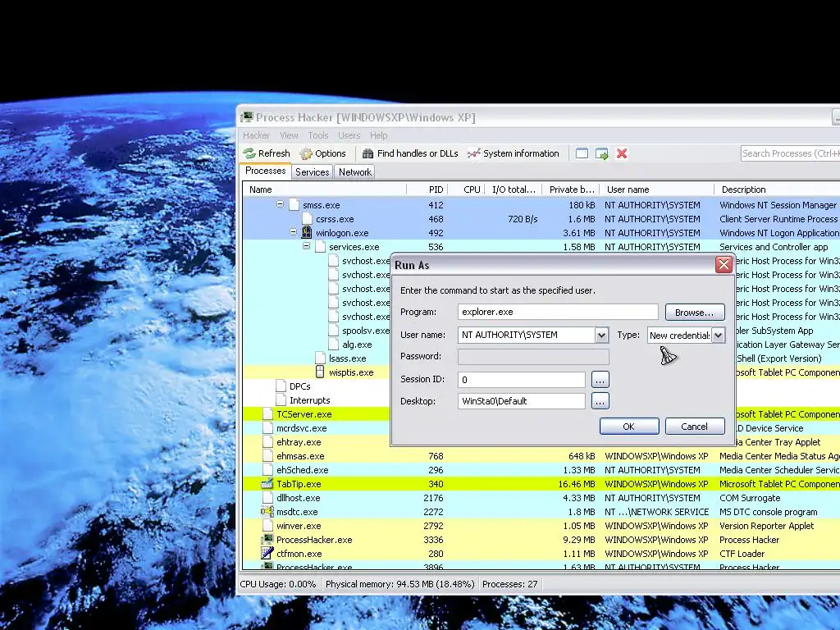Screen dimensions: 840x630
Task: Select the mcrdsvc.exe process row
Action: pyautogui.click(x=317, y=428)
